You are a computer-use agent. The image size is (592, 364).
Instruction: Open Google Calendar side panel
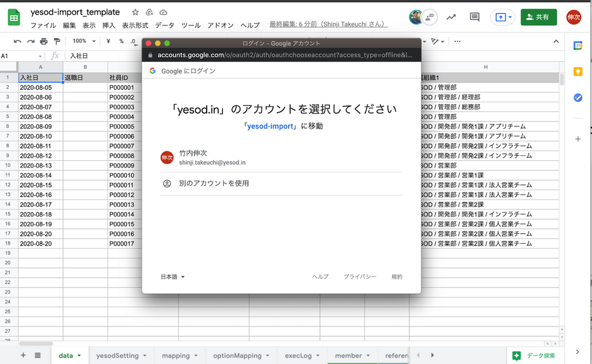[578, 46]
